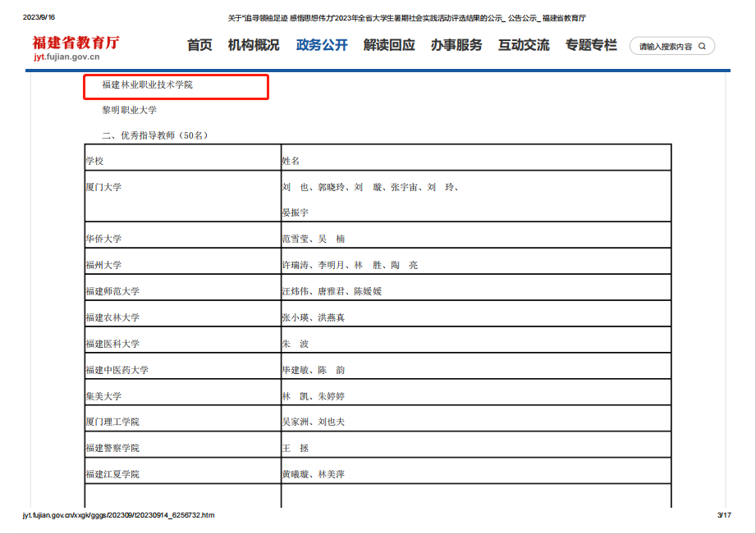Open 办事服务 in the navigation

pos(456,45)
